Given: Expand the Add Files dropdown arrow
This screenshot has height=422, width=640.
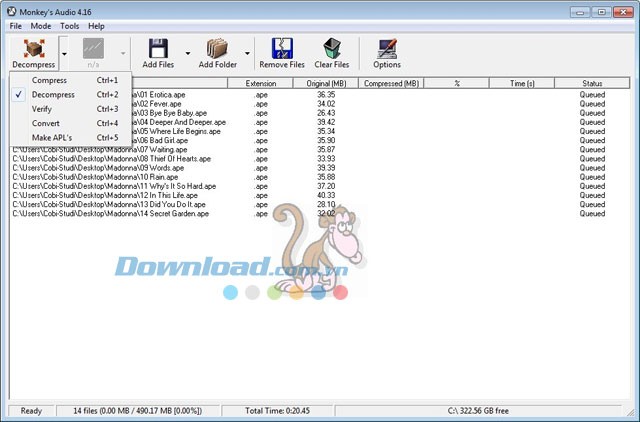Looking at the screenshot, I should click(188, 52).
